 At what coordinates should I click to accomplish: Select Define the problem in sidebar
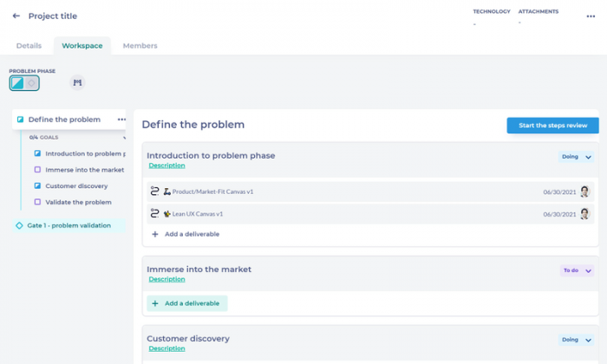[x=64, y=120]
